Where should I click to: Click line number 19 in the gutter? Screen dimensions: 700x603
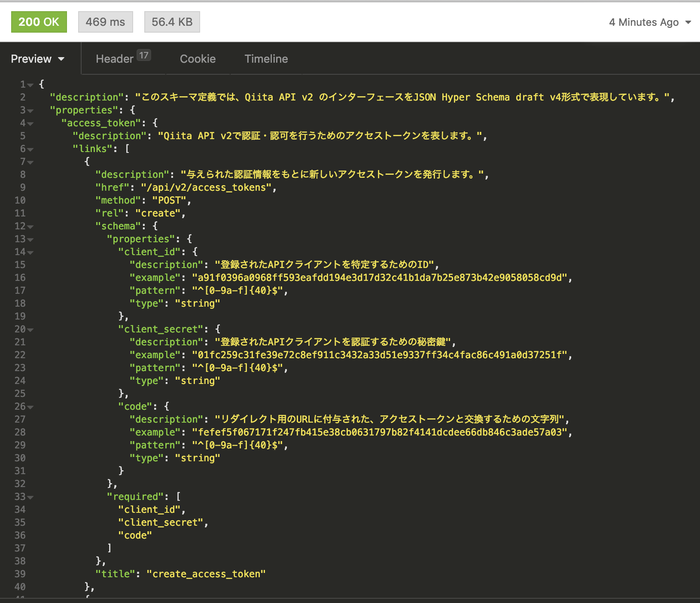coord(20,317)
